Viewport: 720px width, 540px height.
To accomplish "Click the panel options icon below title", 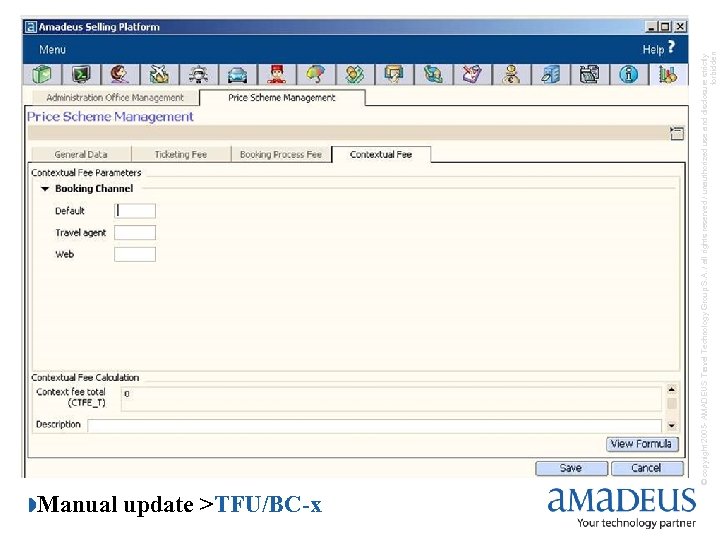I will [676, 133].
